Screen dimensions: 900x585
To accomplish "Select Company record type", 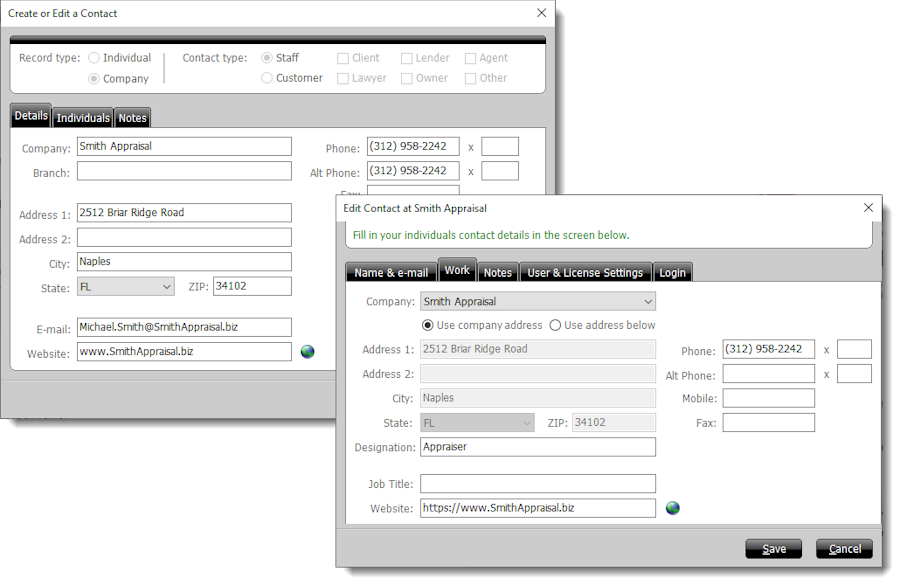I will point(94,79).
